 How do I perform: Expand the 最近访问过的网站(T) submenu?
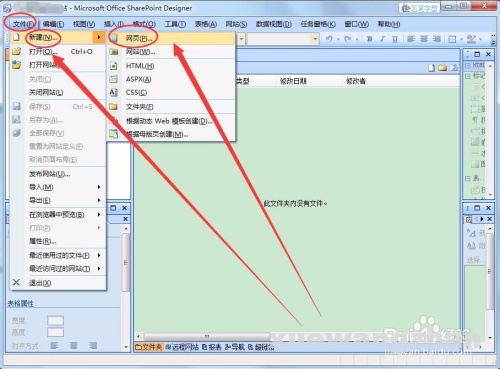pyautogui.click(x=58, y=269)
